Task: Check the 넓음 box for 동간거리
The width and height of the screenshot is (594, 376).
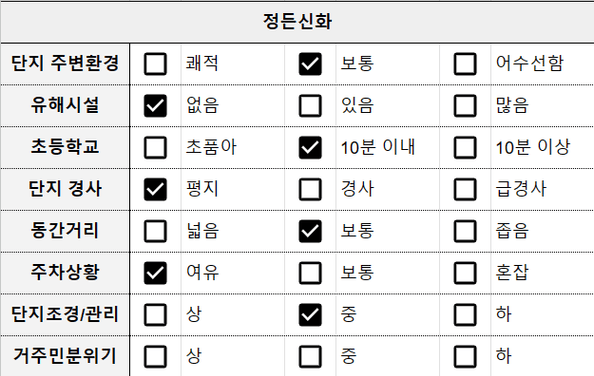Action: 155,231
